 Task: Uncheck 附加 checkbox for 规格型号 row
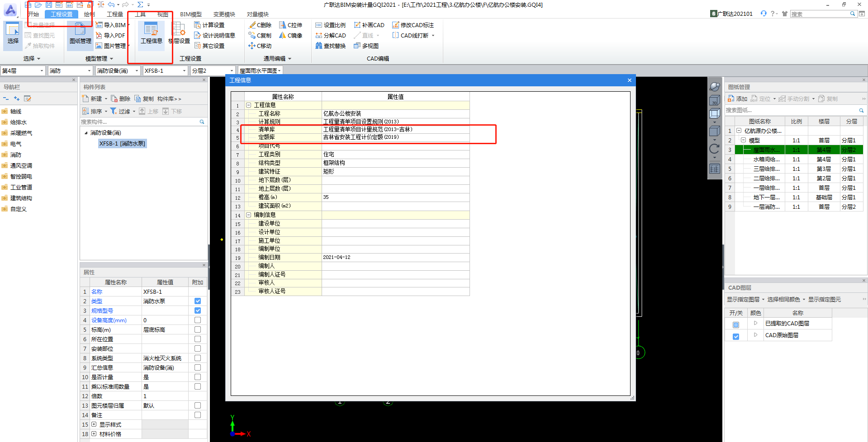[x=198, y=310]
